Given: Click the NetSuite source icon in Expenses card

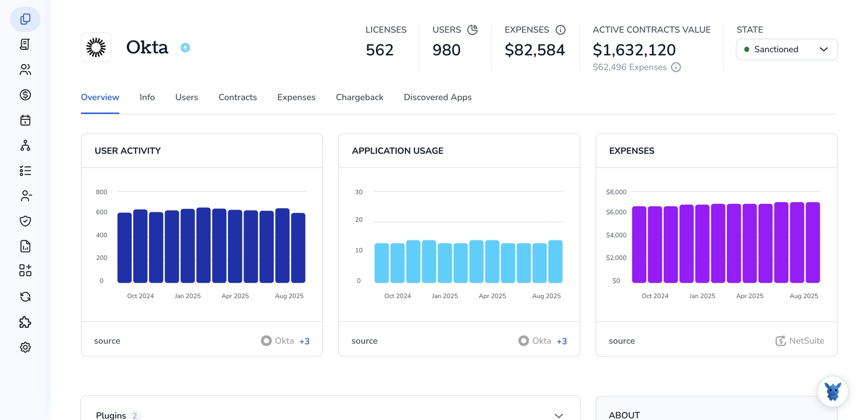Looking at the screenshot, I should [781, 341].
